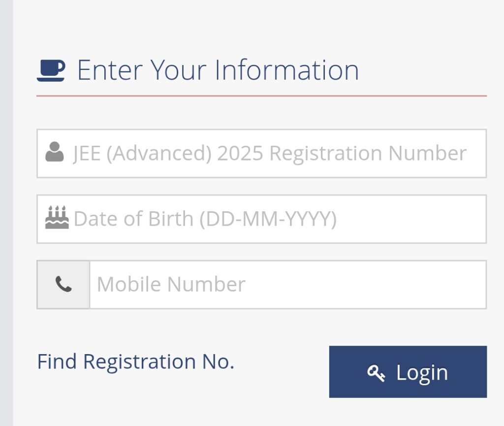Focus the Date of Birth input field

tap(262, 219)
